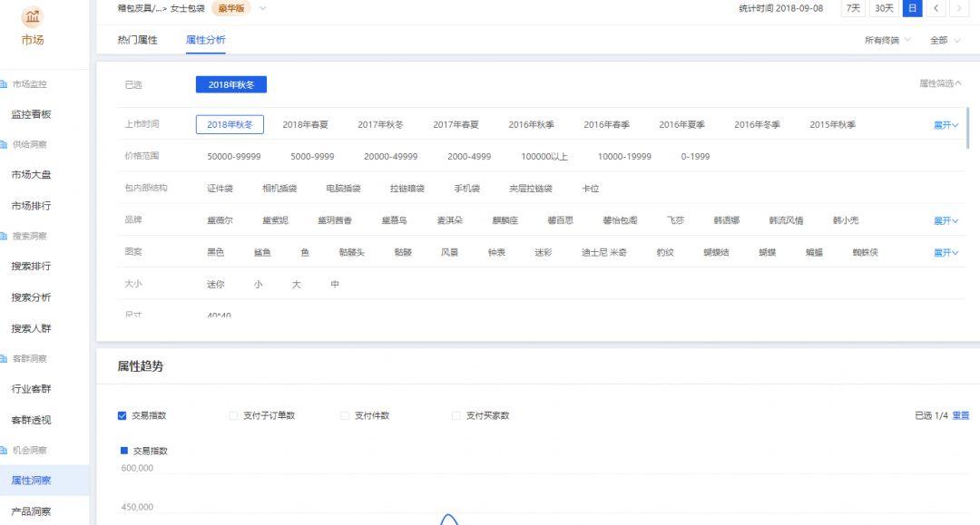The width and height of the screenshot is (980, 525).
Task: Remove the selected 2018年秋冬 tag in 已选 row
Action: point(231,84)
